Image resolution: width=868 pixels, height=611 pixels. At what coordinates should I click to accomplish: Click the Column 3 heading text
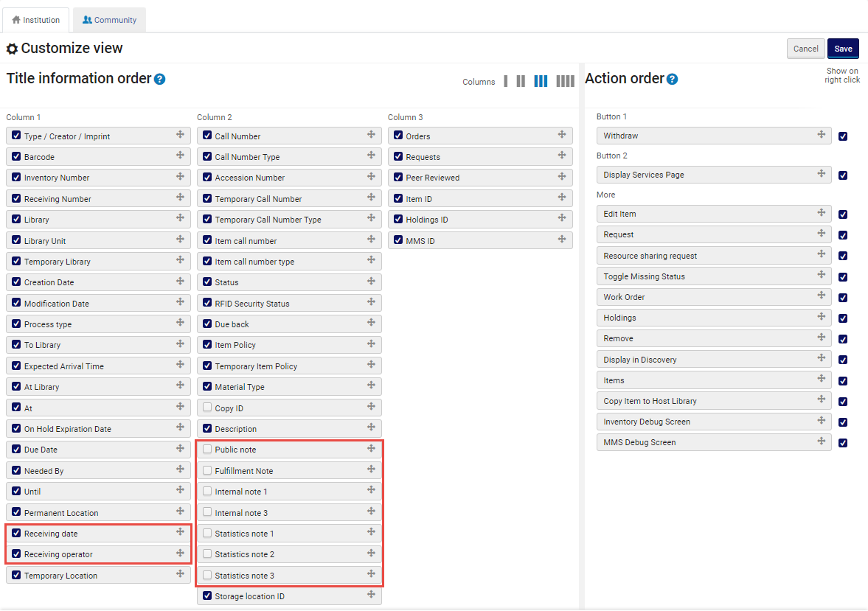[x=405, y=117]
